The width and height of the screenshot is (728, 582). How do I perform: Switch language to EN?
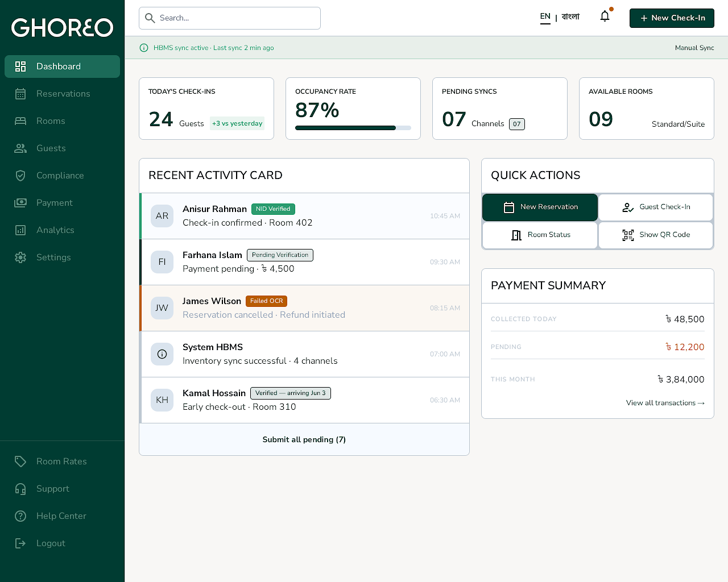[x=545, y=16]
